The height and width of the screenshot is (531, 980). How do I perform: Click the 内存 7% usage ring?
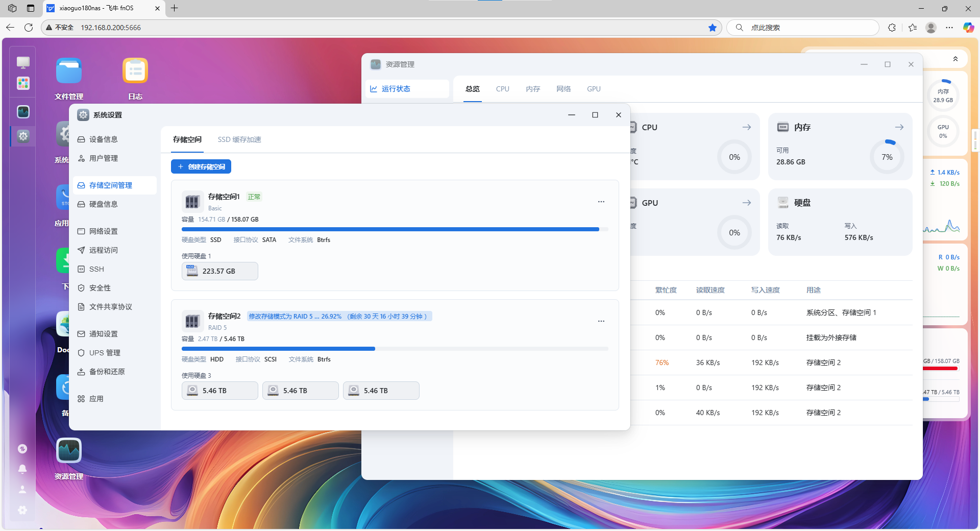(887, 157)
